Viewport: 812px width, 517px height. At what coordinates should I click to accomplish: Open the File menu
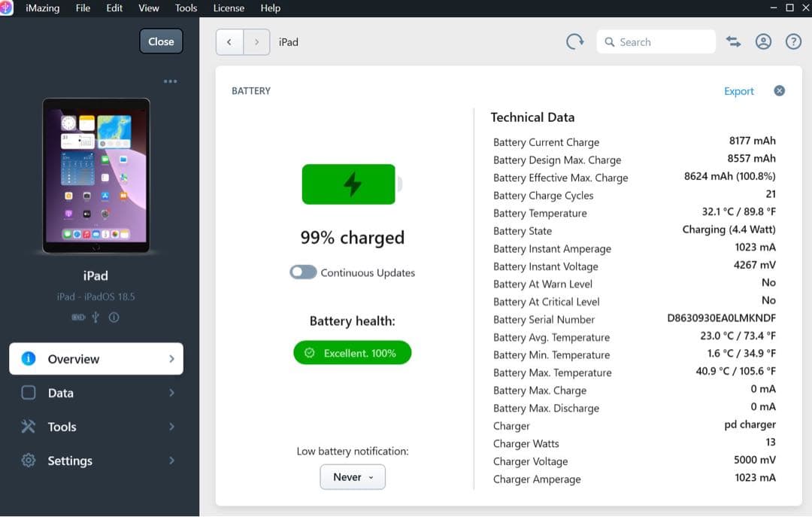(83, 8)
